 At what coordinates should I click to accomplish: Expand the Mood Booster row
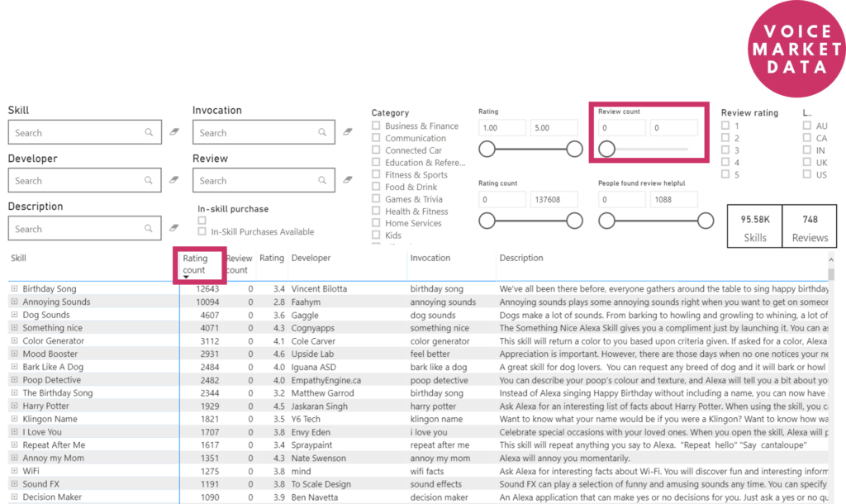pos(15,354)
